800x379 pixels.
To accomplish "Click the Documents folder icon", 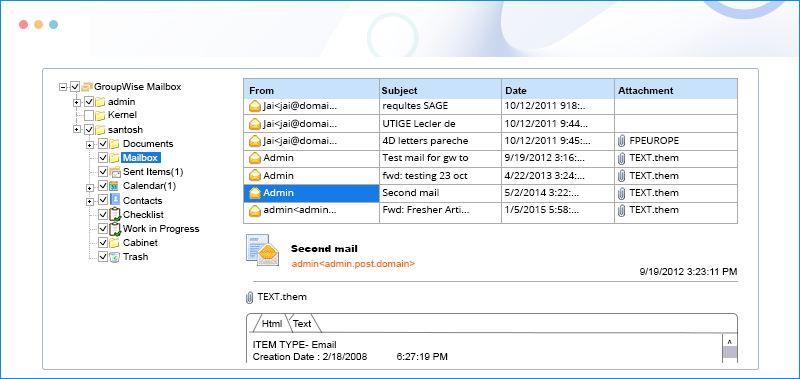I will click(114, 144).
